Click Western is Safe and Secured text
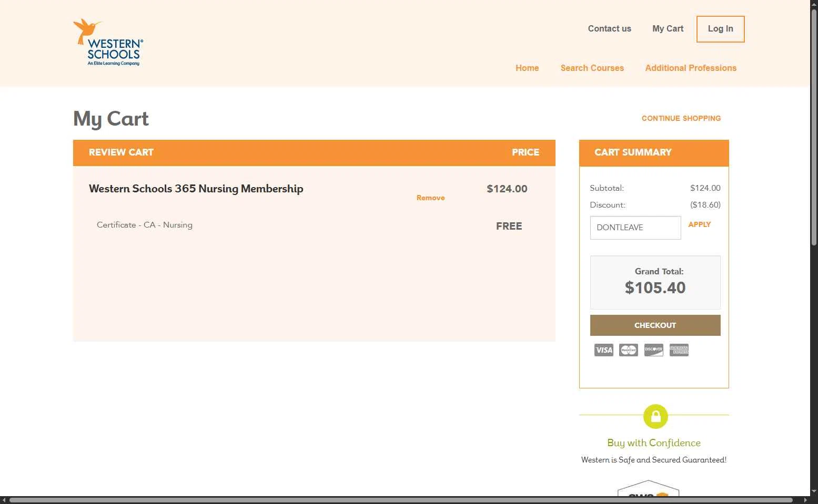The width and height of the screenshot is (818, 504). point(654,460)
